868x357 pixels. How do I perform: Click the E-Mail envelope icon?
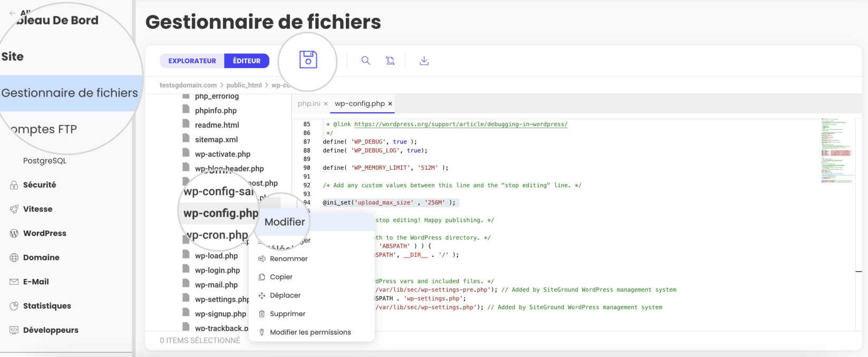point(14,282)
